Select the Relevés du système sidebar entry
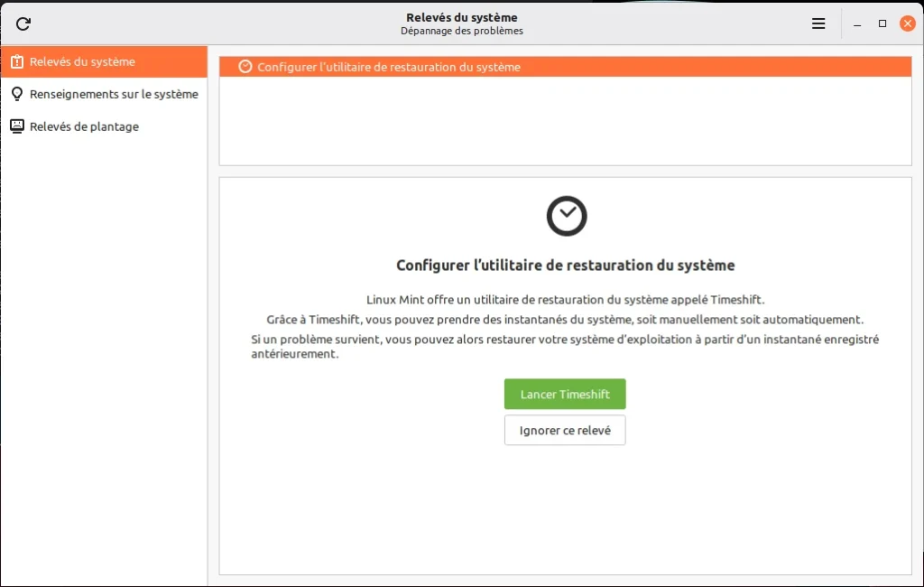Viewport: 924px width, 587px height. tap(82, 62)
